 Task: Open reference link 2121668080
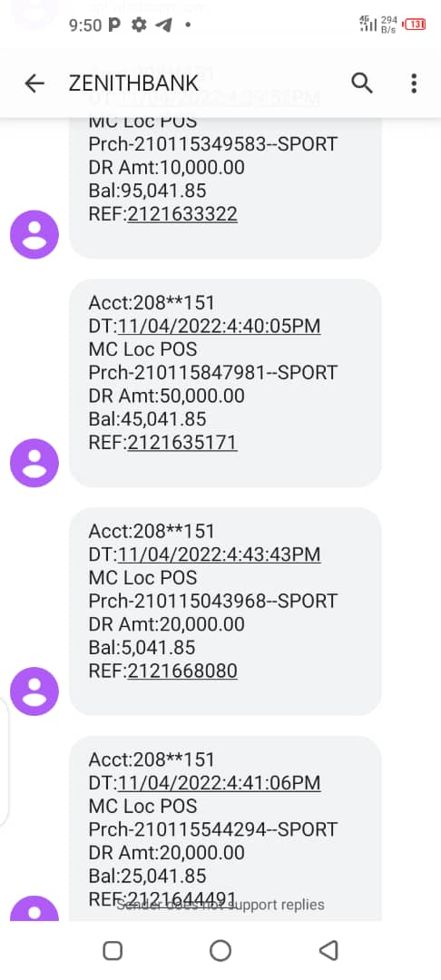(182, 671)
